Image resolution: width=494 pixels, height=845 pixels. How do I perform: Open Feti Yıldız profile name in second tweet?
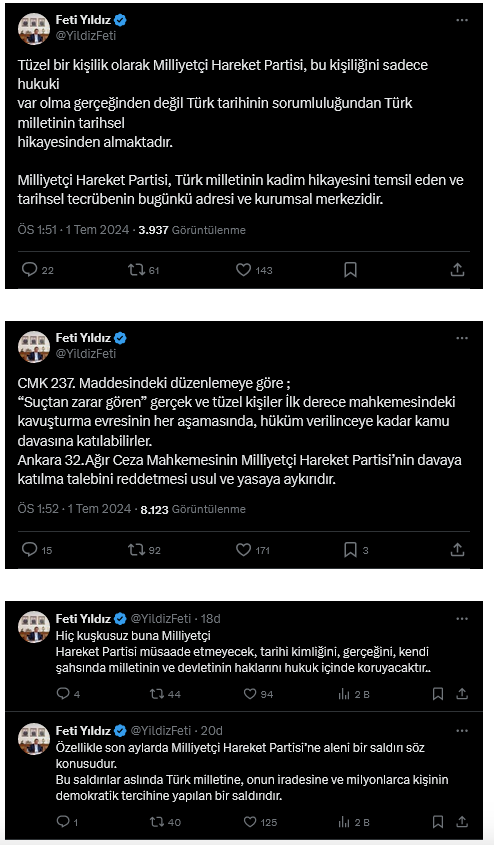tap(83, 338)
